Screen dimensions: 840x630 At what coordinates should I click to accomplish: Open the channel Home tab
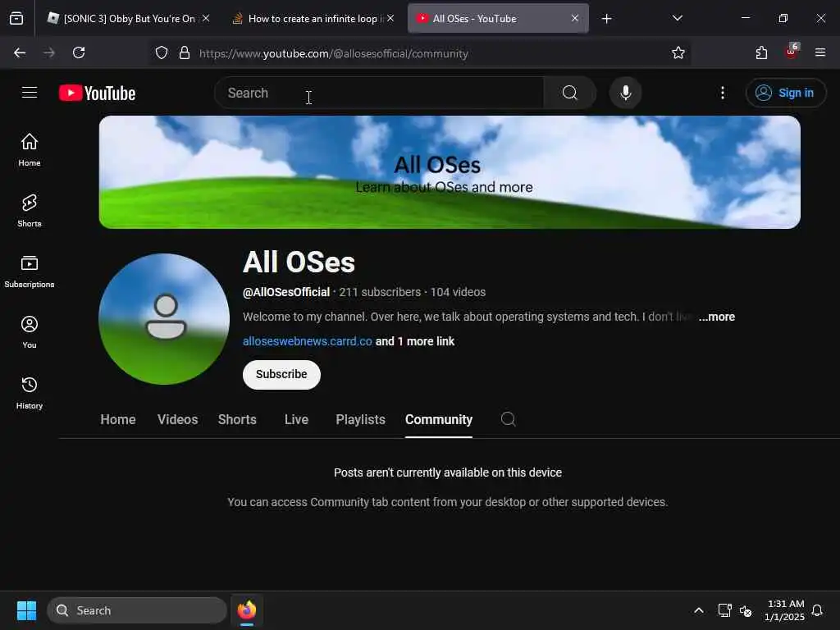pos(118,419)
